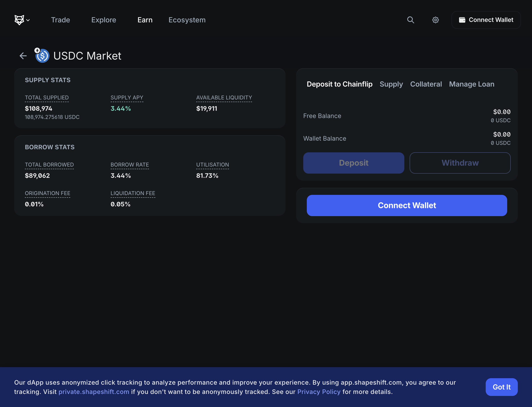Open the Trade menu
The image size is (532, 407).
[x=60, y=20]
